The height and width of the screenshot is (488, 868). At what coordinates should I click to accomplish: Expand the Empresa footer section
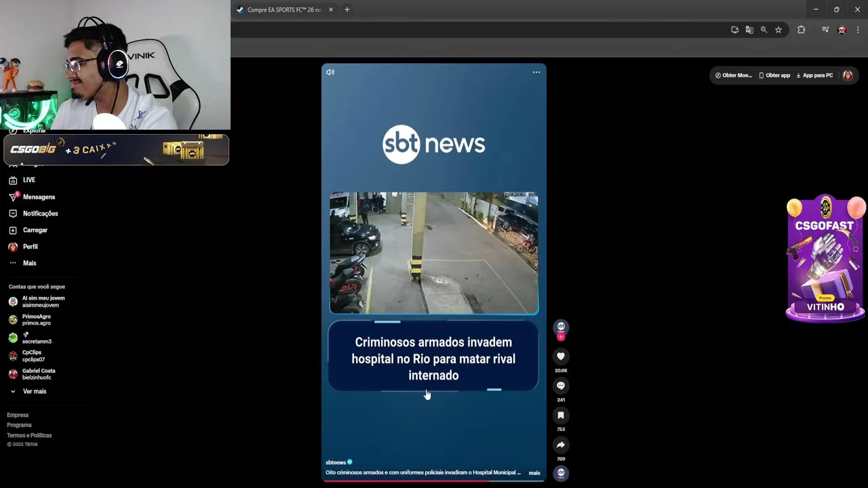click(18, 415)
